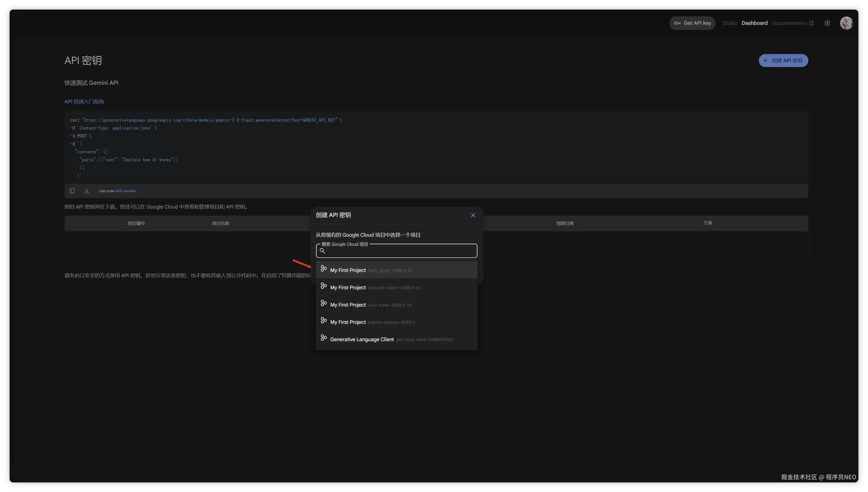Click the project icon beside leafy-glyph-438614-h1
The height and width of the screenshot is (492, 868).
click(324, 269)
